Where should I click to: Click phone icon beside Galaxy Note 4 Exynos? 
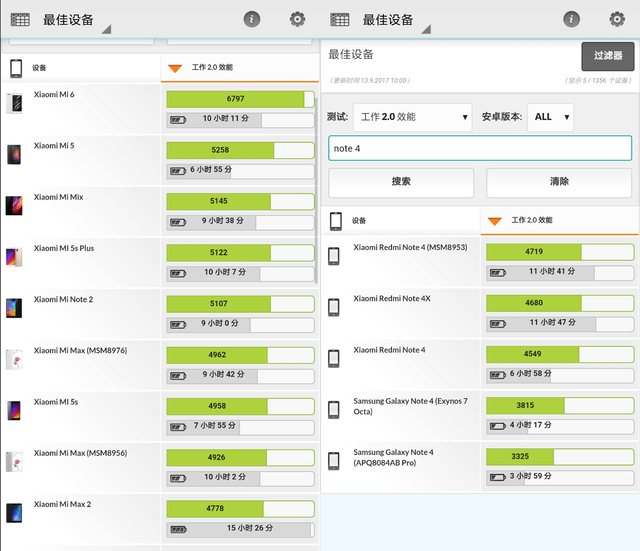[334, 410]
